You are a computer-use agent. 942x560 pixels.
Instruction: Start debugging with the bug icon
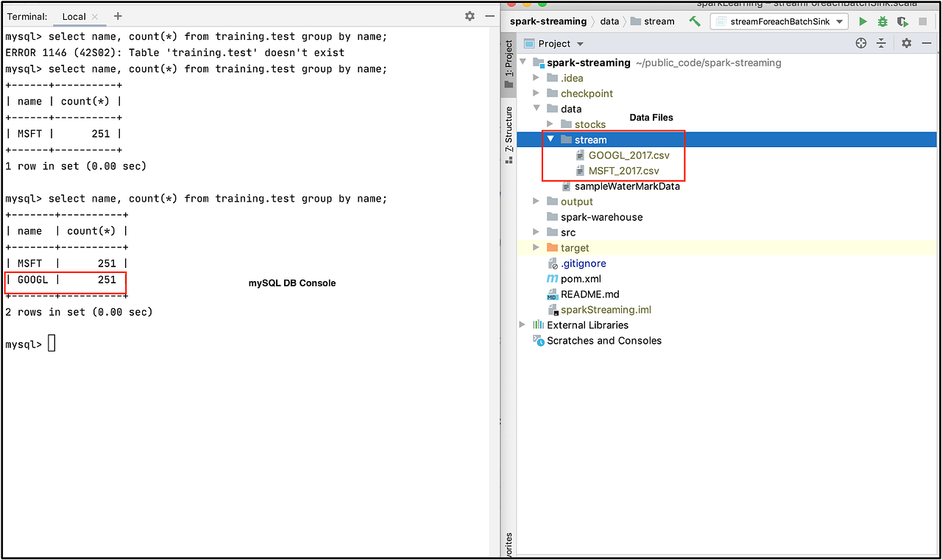point(882,21)
